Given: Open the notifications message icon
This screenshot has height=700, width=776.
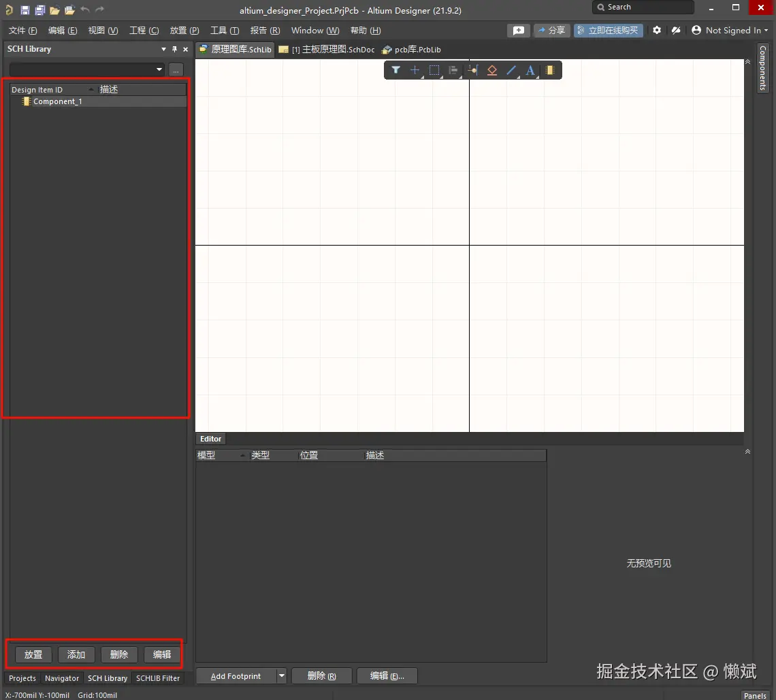Looking at the screenshot, I should pyautogui.click(x=518, y=31).
